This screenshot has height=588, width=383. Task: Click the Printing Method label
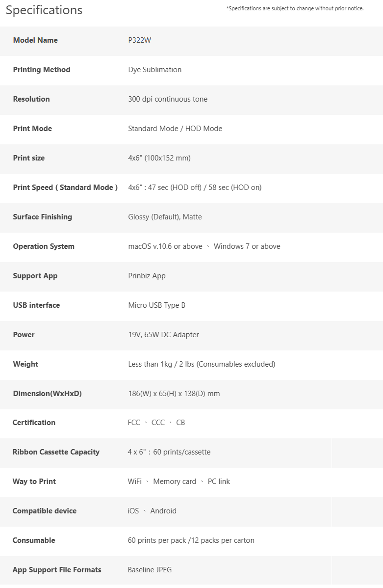point(42,70)
